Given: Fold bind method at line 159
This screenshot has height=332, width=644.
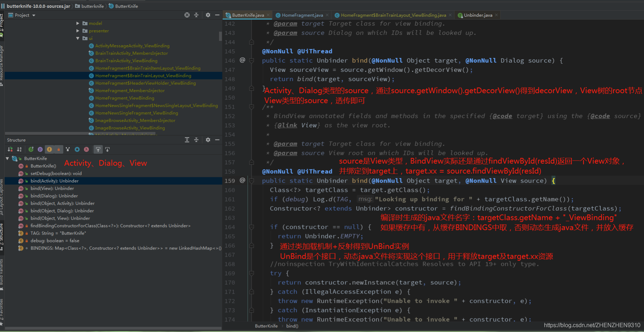Looking at the screenshot, I should [x=252, y=181].
